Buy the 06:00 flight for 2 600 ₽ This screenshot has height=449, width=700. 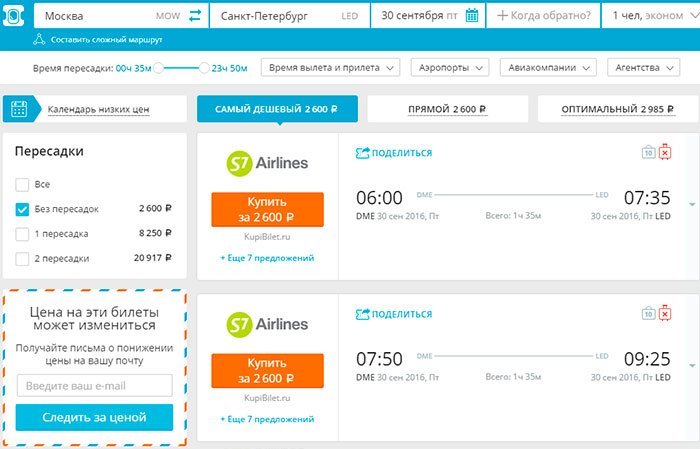267,209
